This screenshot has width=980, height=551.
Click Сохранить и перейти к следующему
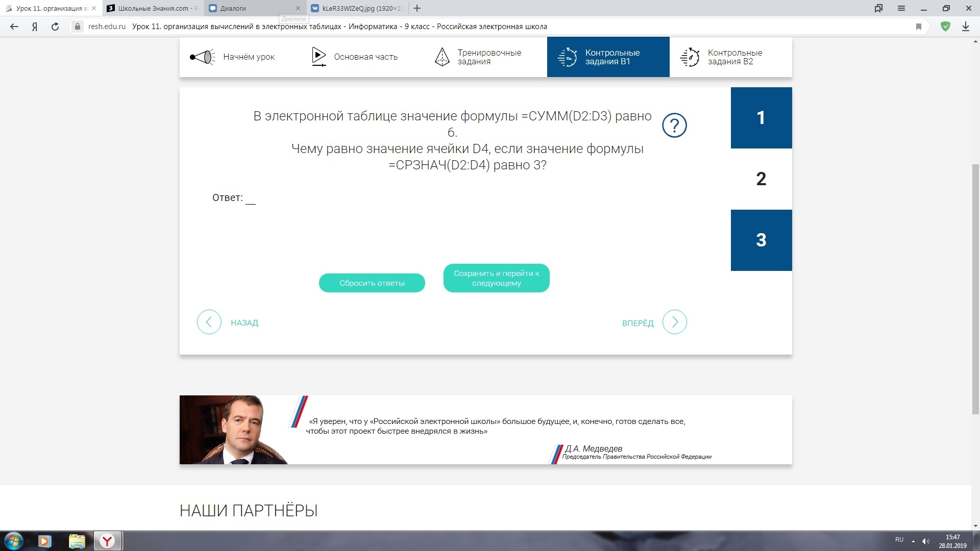point(496,278)
